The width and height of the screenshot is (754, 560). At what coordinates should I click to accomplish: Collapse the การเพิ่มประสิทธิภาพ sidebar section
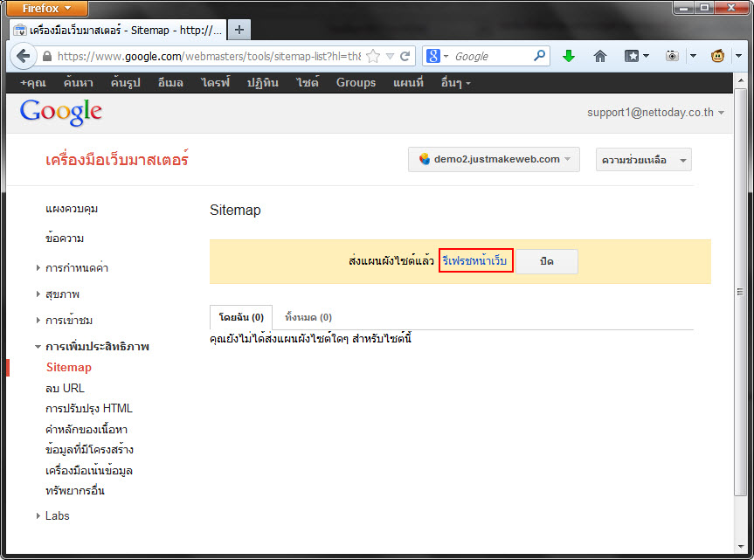point(38,347)
